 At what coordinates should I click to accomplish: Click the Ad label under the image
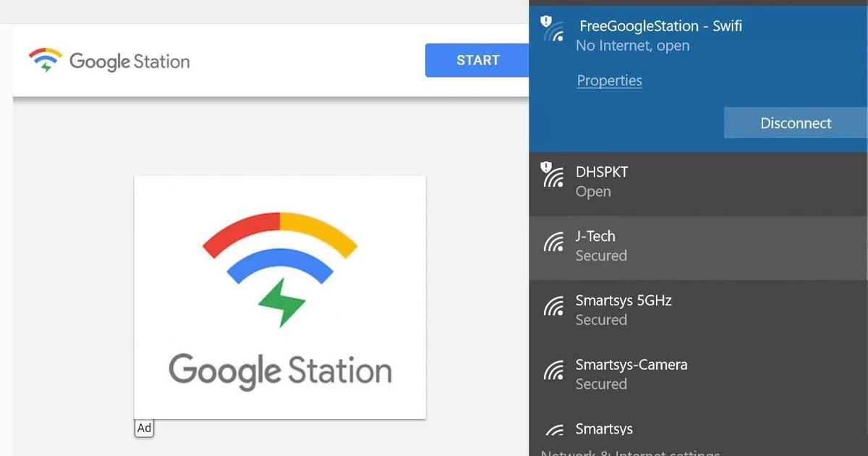pos(144,428)
